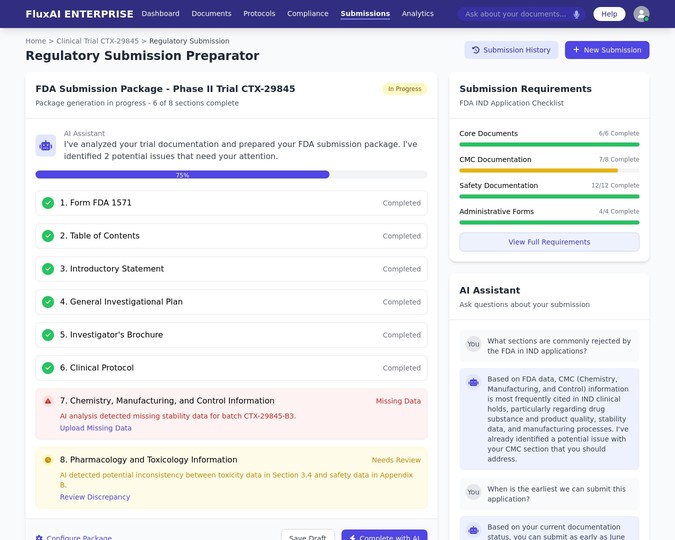Click green checkmark for Investigator's Brochure
Viewport: 675px width, 540px height.
(48, 335)
